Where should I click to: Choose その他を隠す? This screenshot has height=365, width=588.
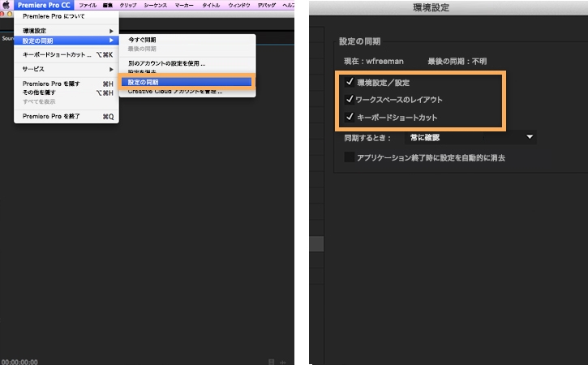(67, 92)
